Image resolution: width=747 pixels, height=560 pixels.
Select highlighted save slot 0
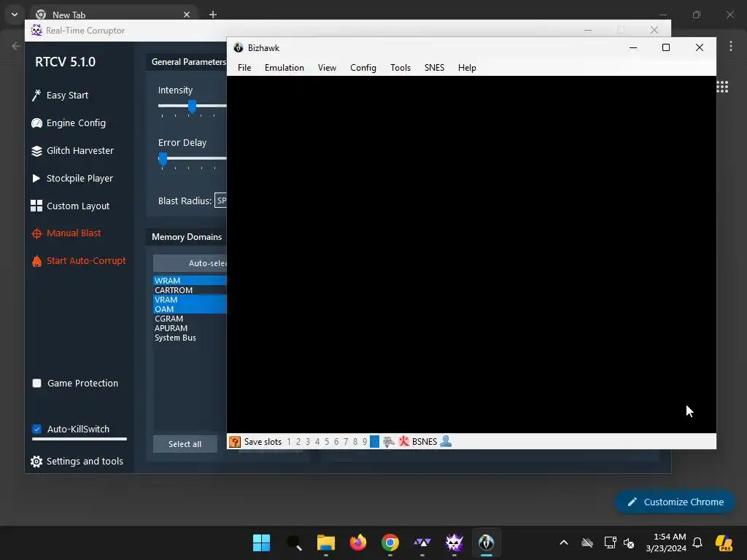coord(374,442)
